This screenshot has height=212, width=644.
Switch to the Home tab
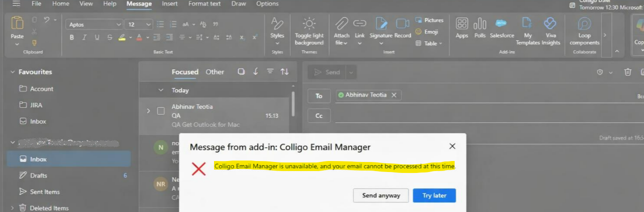click(x=61, y=4)
